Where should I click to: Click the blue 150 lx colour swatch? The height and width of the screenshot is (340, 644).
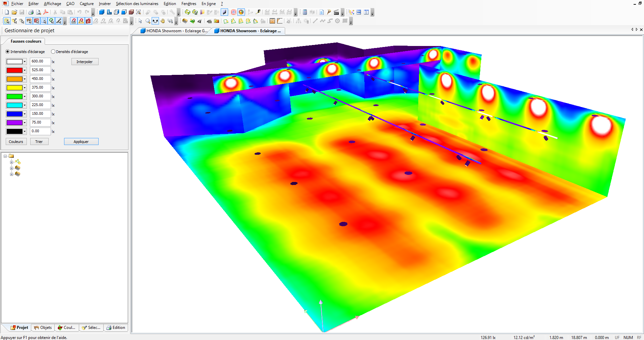[15, 114]
